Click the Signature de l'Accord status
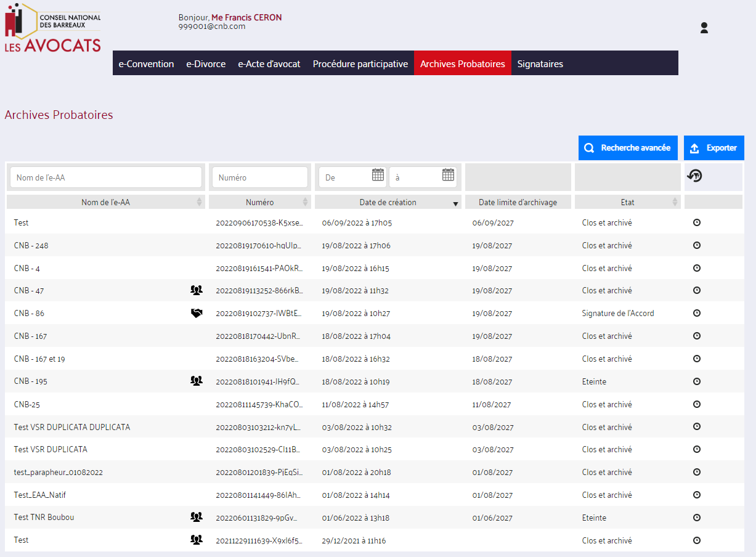The width and height of the screenshot is (756, 557). 618,313
